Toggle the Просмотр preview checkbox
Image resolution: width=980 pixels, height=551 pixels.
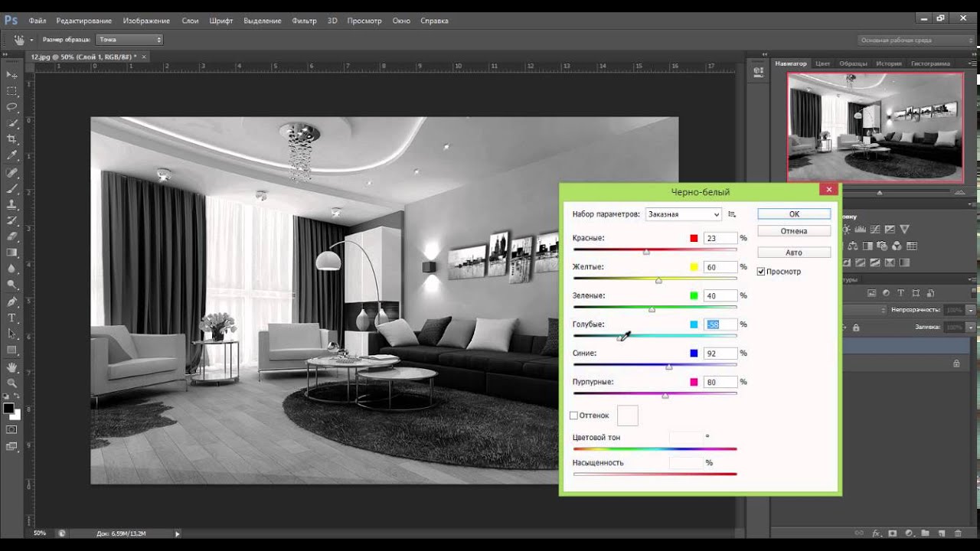[x=761, y=272]
